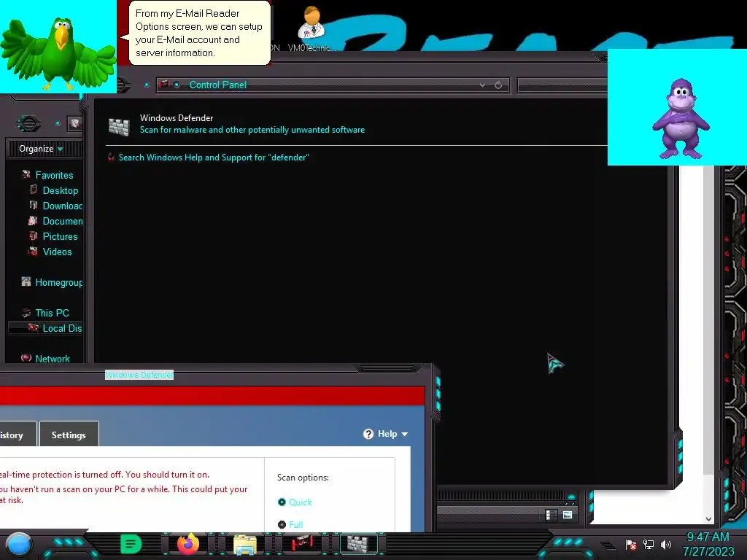Click the purple BonziBuddy gorilla character
This screenshot has height=560, width=747.
pos(681,119)
